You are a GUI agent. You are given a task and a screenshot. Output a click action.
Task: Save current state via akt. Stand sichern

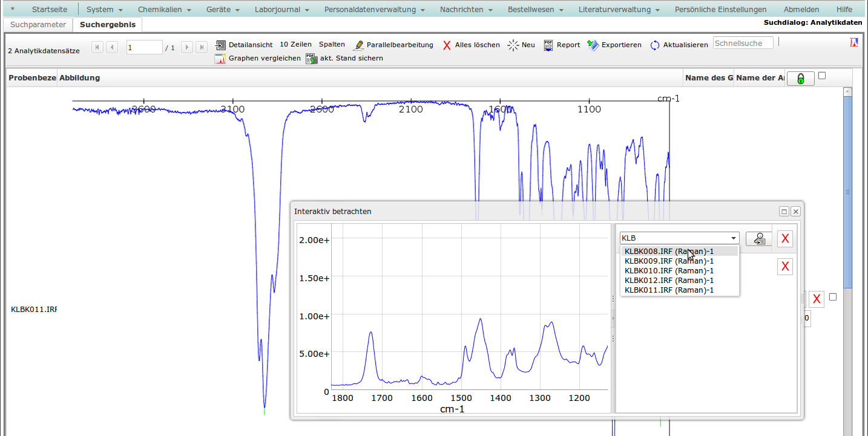312,59
